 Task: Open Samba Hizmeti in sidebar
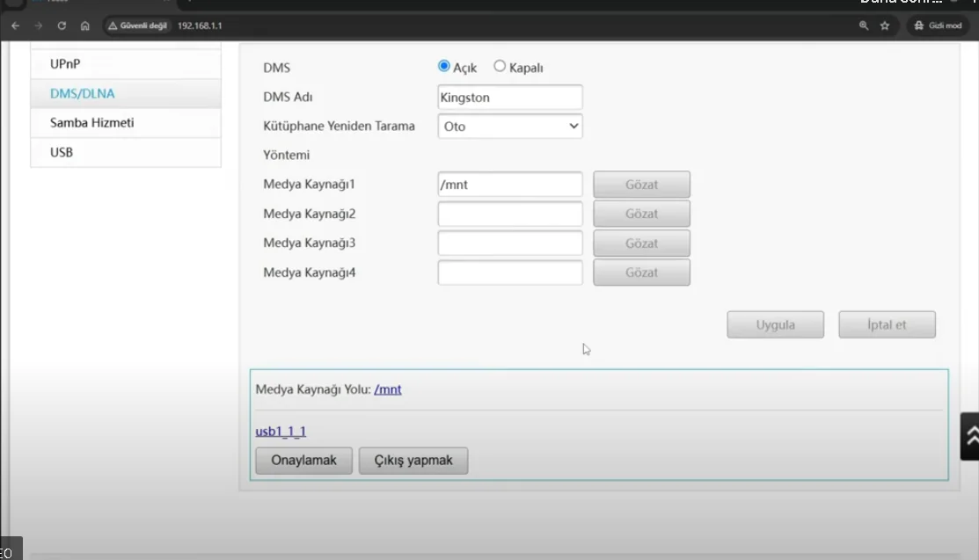[x=126, y=123]
